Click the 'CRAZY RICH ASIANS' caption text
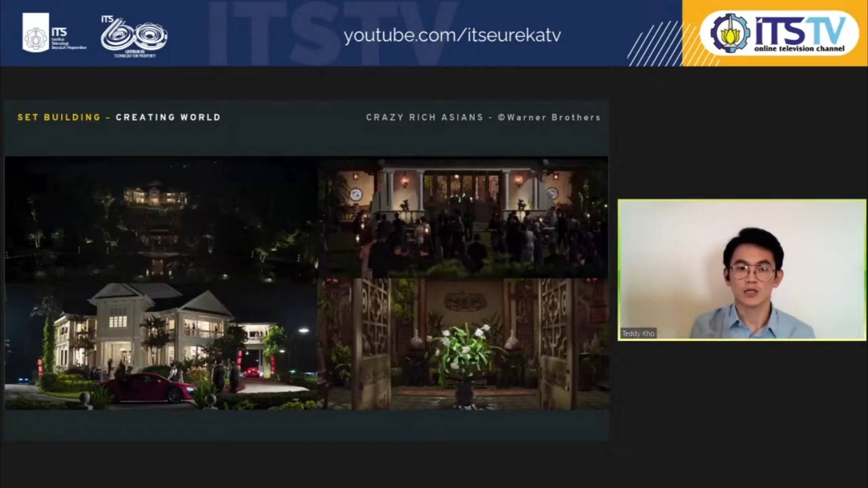The width and height of the screenshot is (868, 488). pos(424,117)
